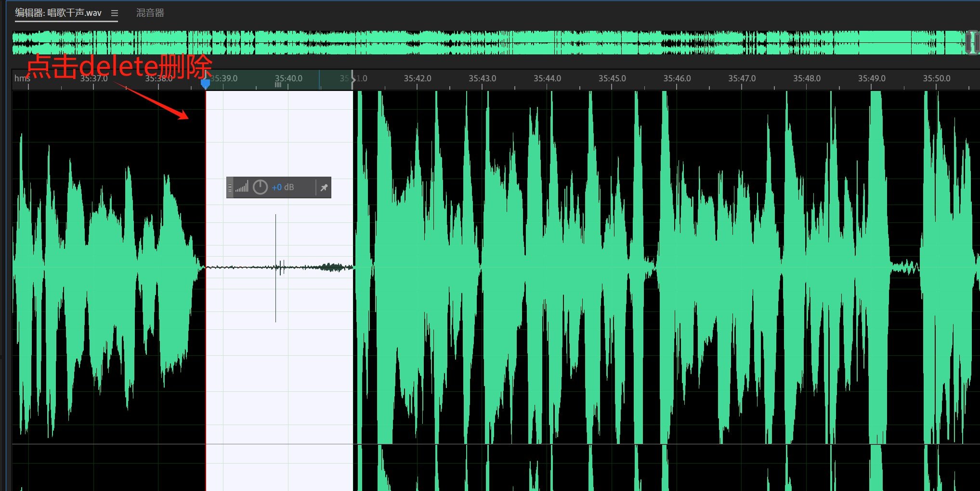Click the ruler at 35:42.0

417,78
